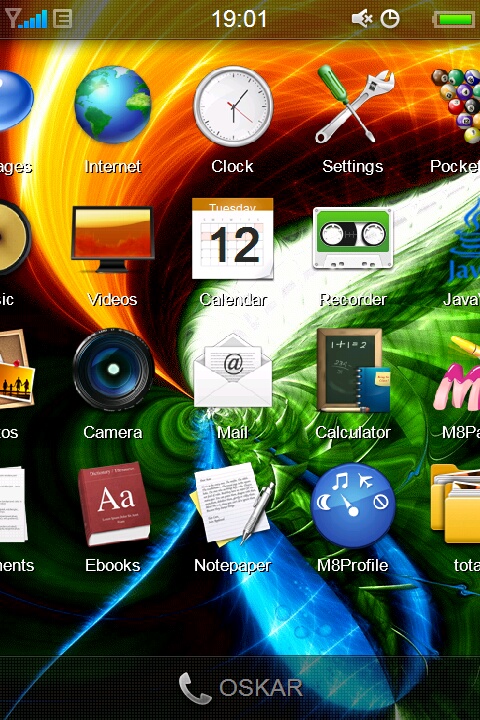This screenshot has width=480, height=720.
Task: Launch the Pocket billiards game icon
Action: (456, 105)
